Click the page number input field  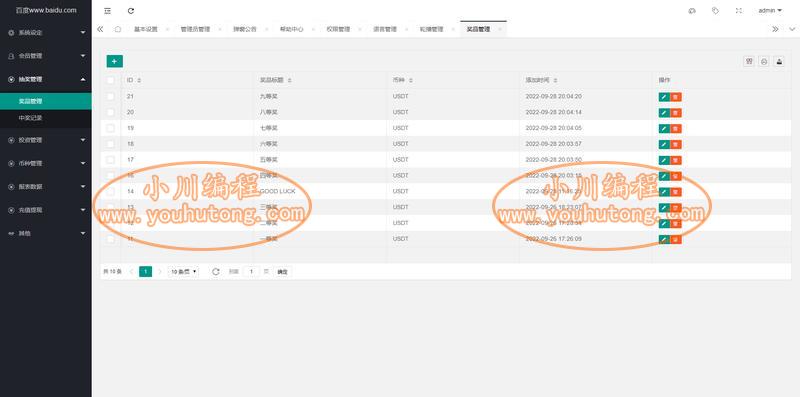251,272
